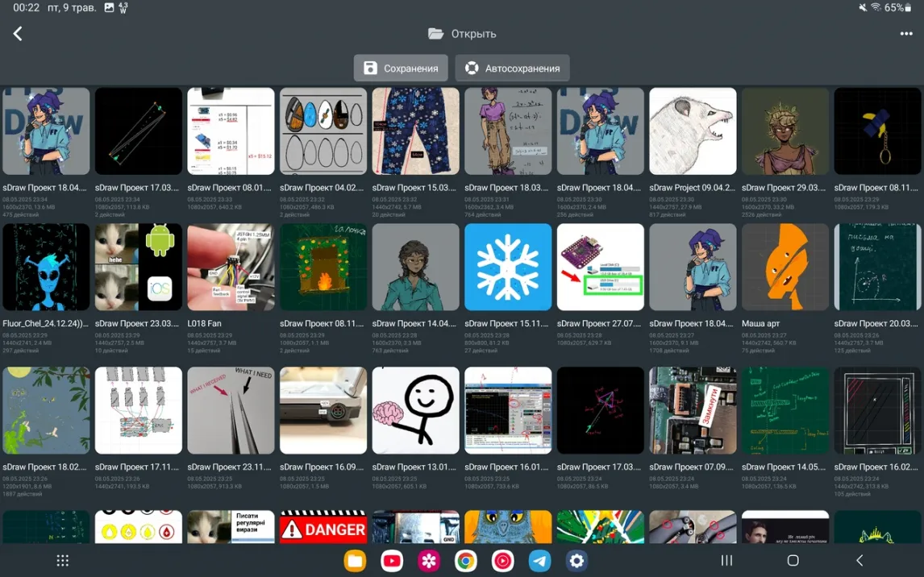This screenshot has width=924, height=577.
Task: Open the three-dot more options menu
Action: 905,34
